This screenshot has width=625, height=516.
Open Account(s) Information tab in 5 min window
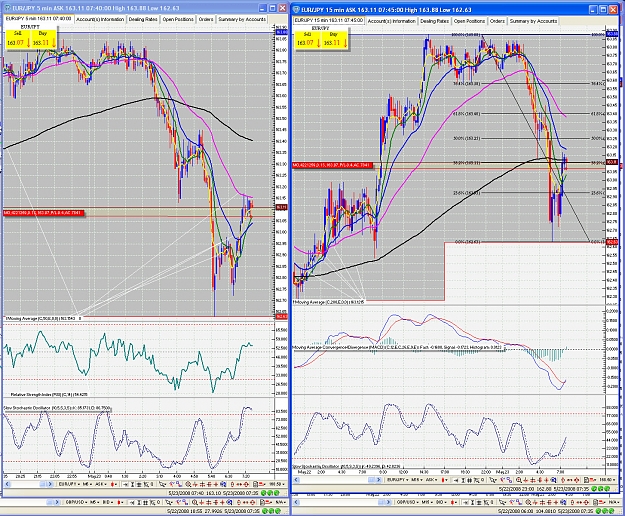100,19
